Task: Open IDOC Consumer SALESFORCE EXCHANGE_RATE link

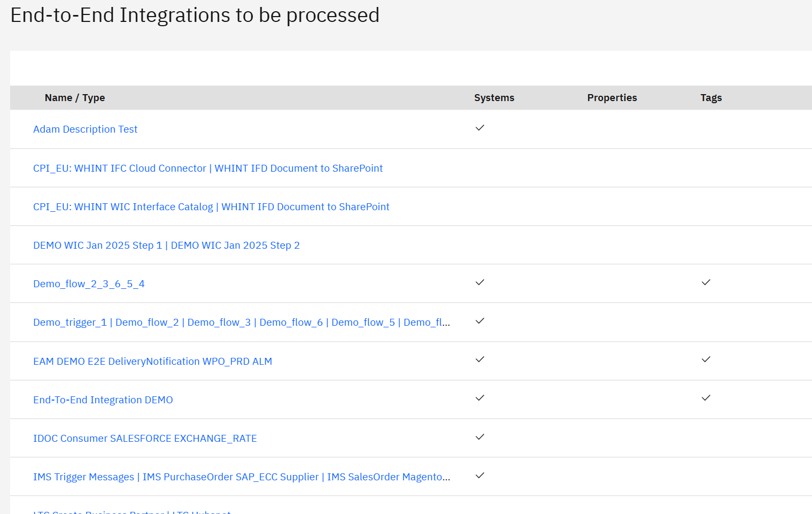Action: 145,439
